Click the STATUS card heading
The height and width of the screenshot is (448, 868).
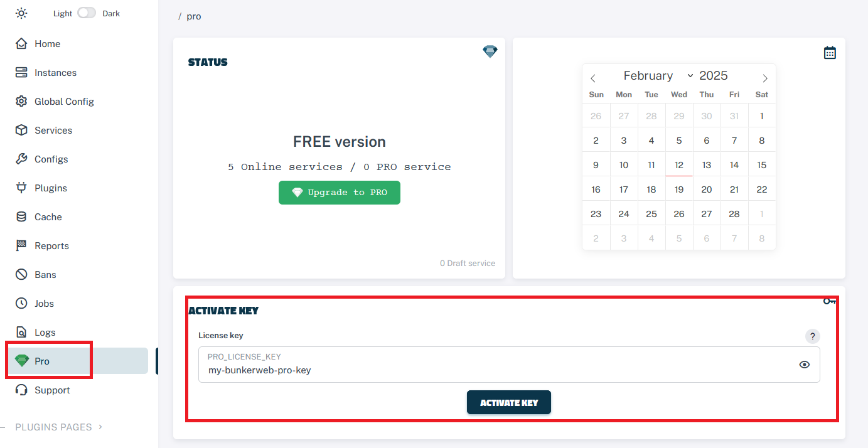click(x=208, y=62)
